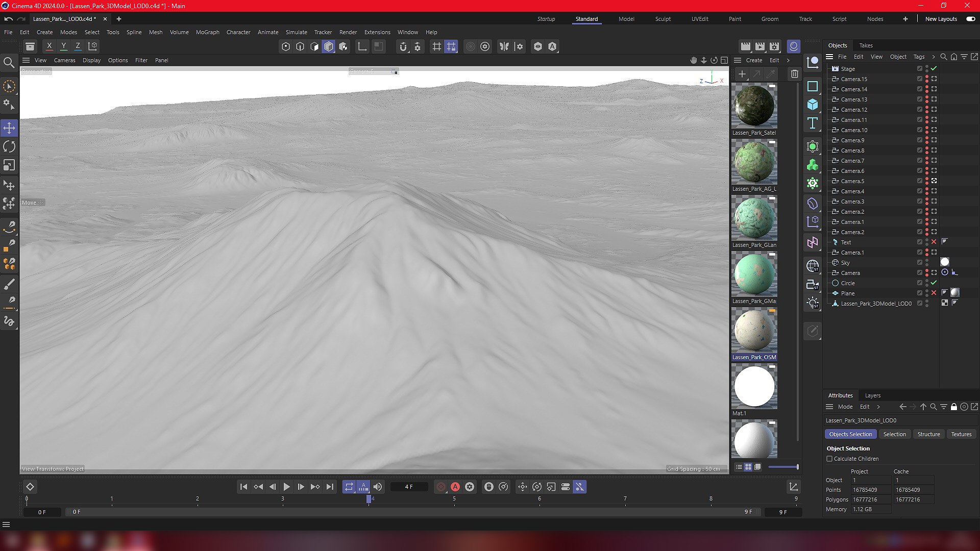
Task: Click the current frame field 4 F
Action: 409,487
